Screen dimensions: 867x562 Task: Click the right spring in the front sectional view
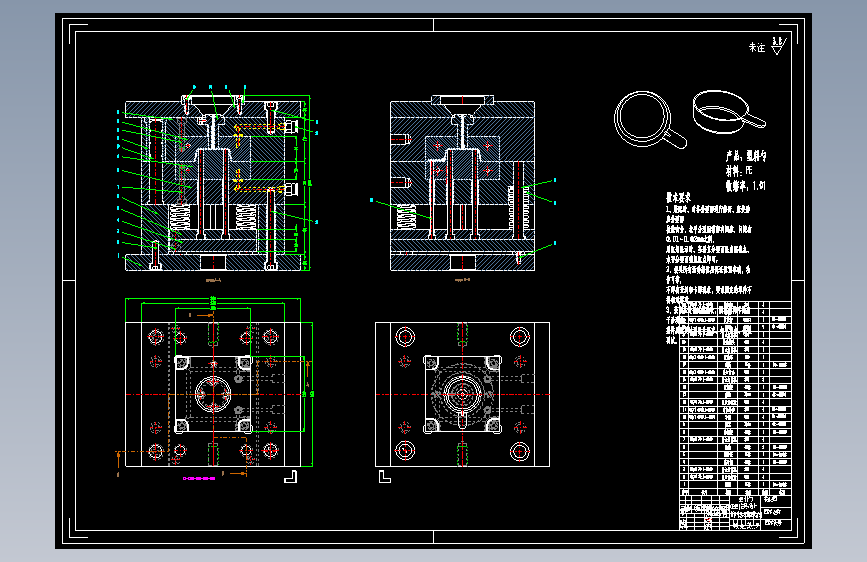(x=247, y=217)
